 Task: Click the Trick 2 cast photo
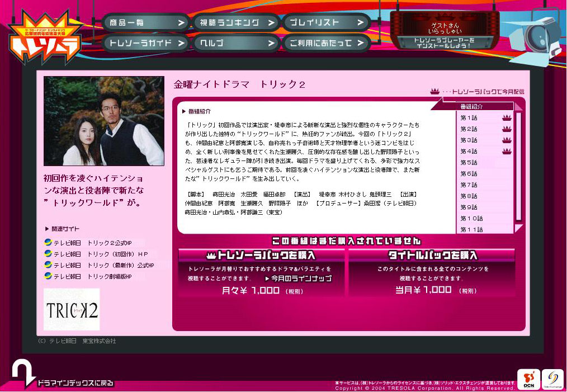pos(104,121)
